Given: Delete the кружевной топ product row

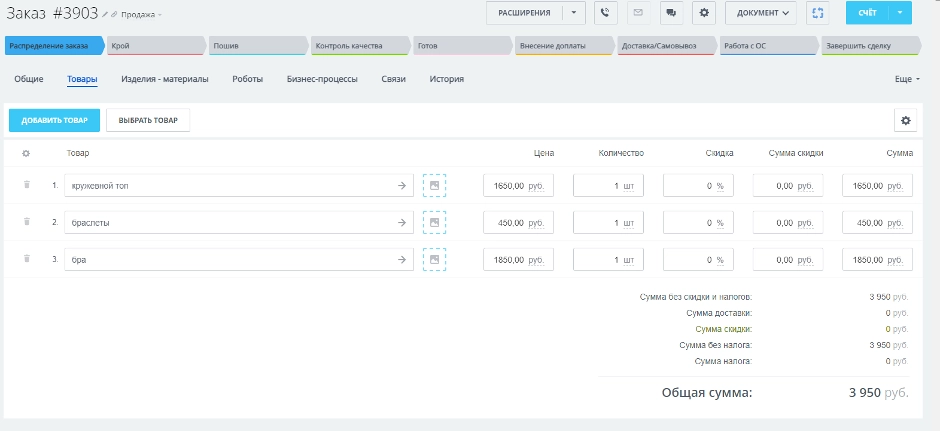Looking at the screenshot, I should tap(27, 185).
